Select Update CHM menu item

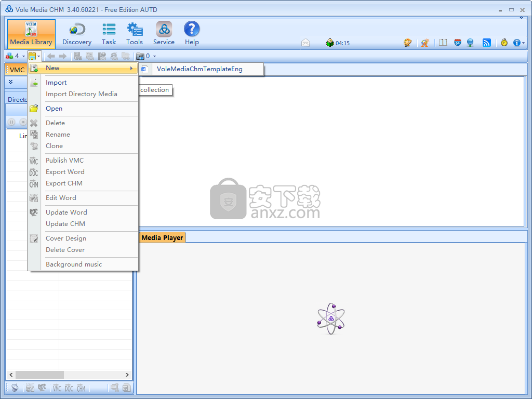tap(83, 224)
